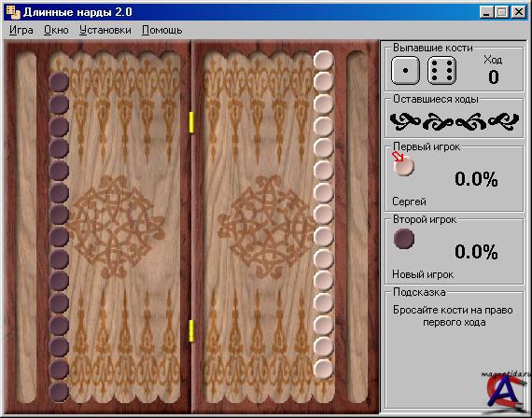Click the top white checker in the stack

click(x=323, y=61)
